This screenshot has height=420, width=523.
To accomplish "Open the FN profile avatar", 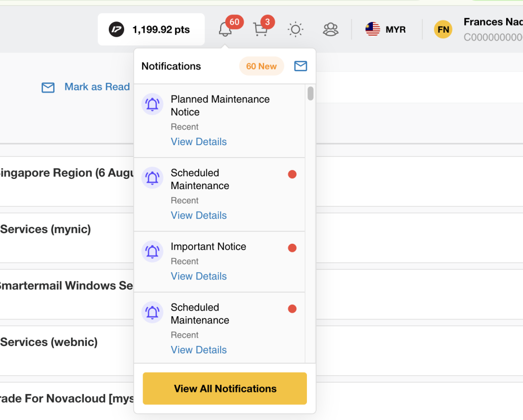I will (x=443, y=29).
